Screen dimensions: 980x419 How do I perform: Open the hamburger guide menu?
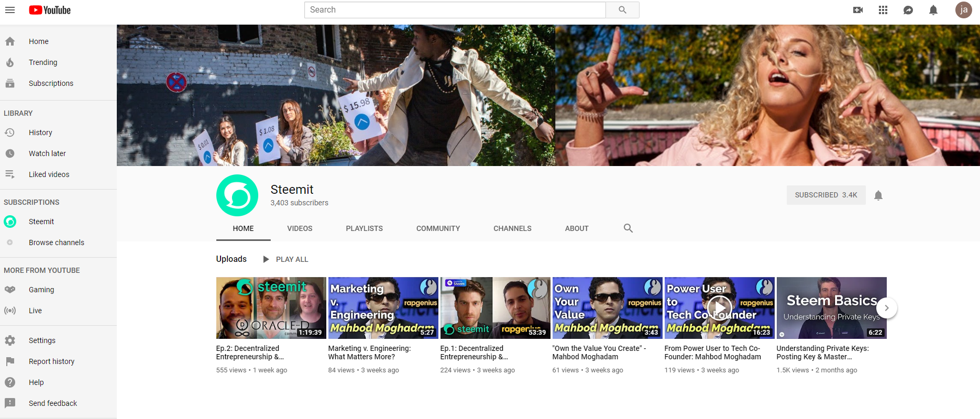pos(10,10)
